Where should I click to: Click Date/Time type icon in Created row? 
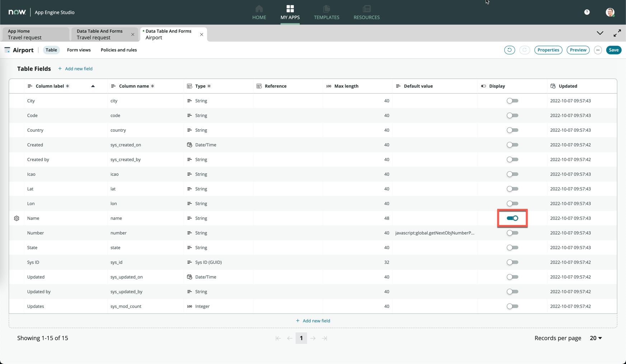tap(189, 145)
